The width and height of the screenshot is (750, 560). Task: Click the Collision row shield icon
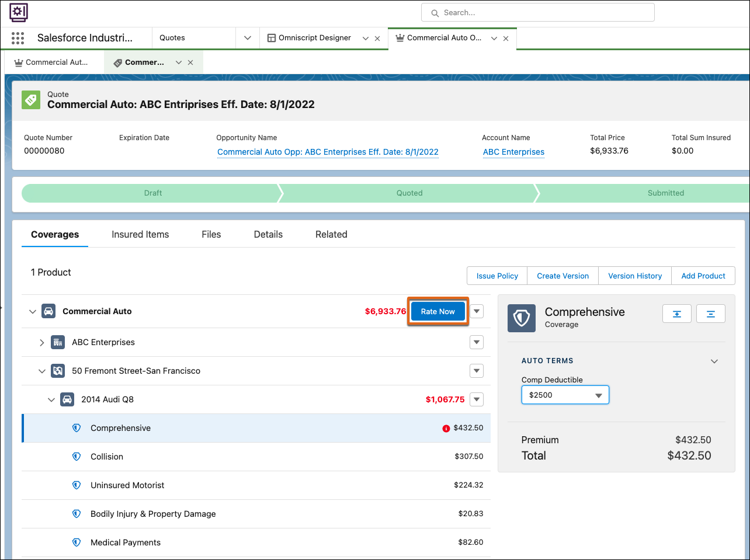(x=77, y=457)
